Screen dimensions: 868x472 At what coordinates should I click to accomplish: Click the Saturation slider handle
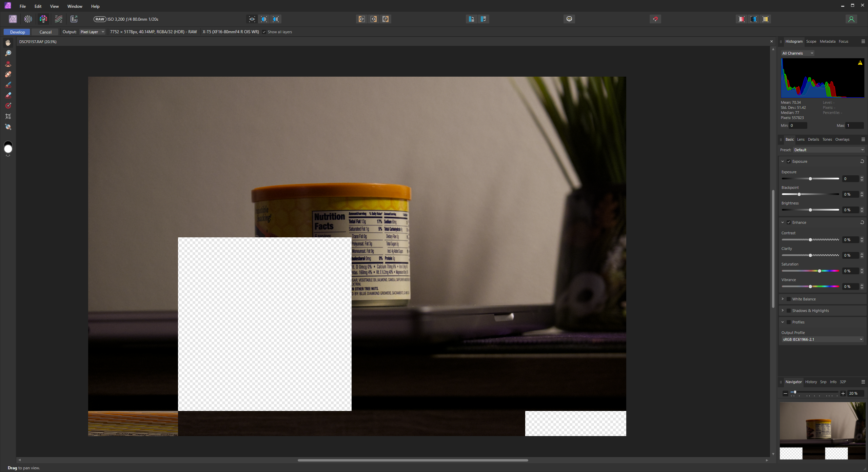point(820,271)
